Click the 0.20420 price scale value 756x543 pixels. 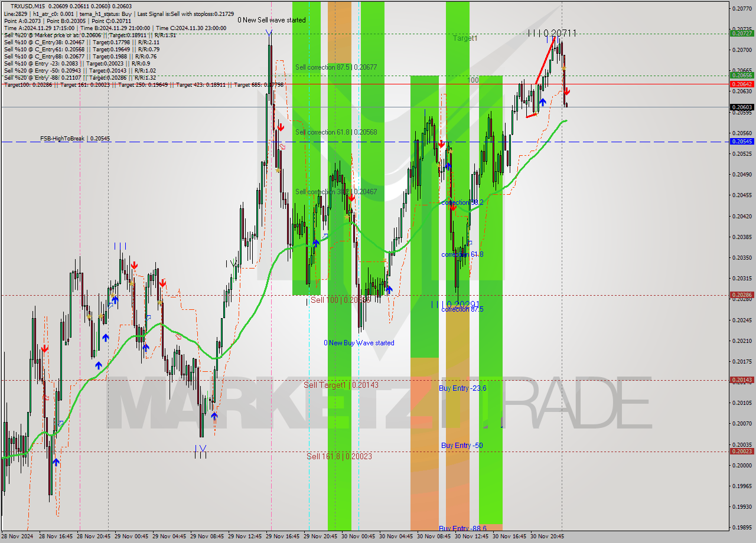click(x=742, y=216)
